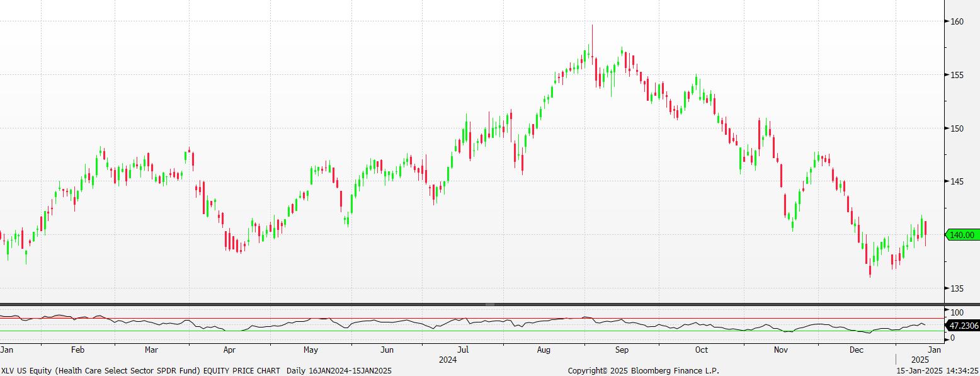Click the 15-Jan-2025 14:34:25 timestamp
Viewport: 980px width, 376px height.
[938, 371]
